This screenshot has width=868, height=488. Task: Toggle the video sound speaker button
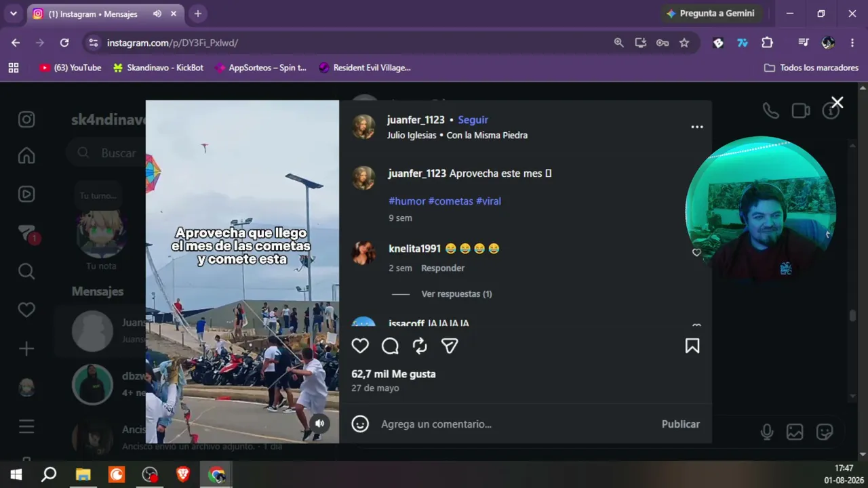(319, 424)
